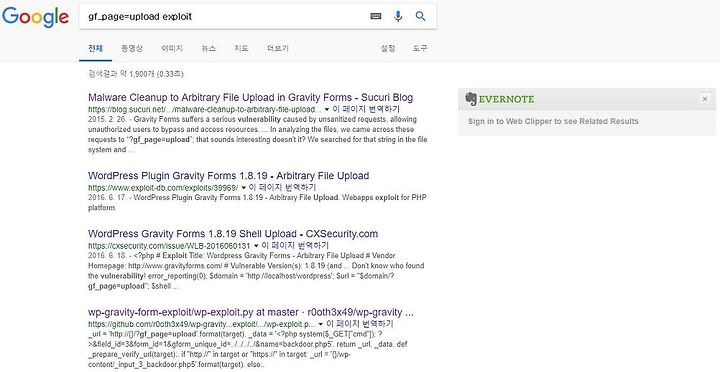Screen dimensions: 720x372
Task: Switch to the 동영상 tab
Action: [132, 48]
